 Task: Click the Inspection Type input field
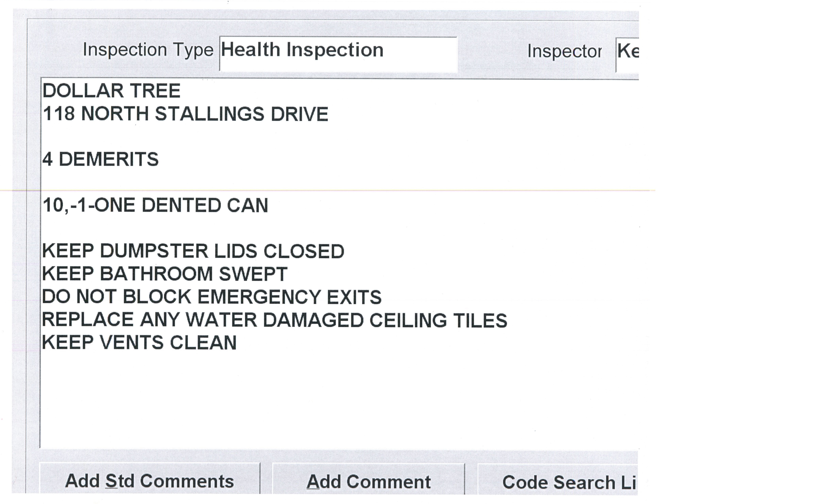338,54
